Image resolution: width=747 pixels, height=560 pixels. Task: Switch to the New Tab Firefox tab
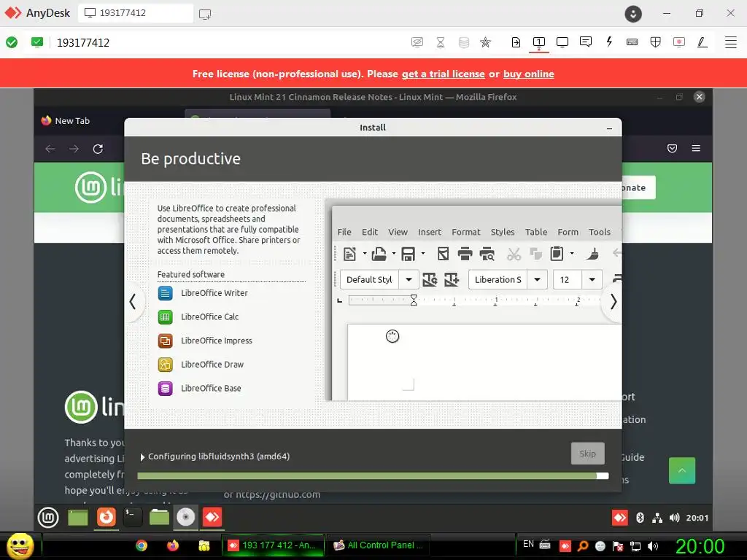(x=72, y=121)
